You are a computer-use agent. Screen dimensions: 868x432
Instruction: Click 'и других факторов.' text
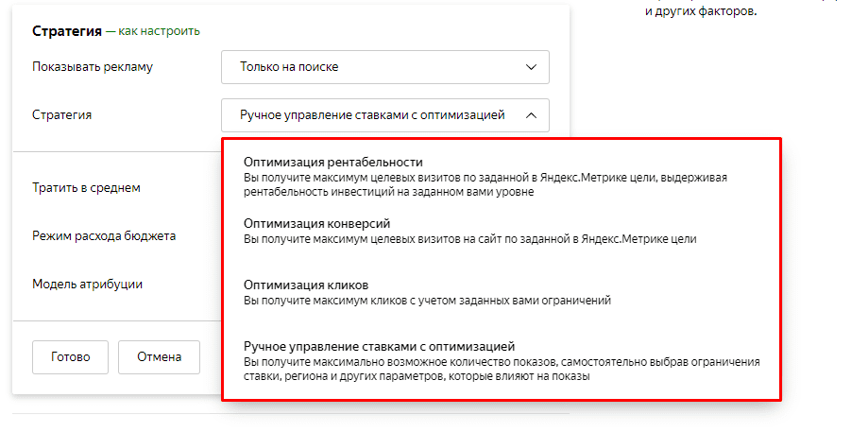click(x=701, y=10)
